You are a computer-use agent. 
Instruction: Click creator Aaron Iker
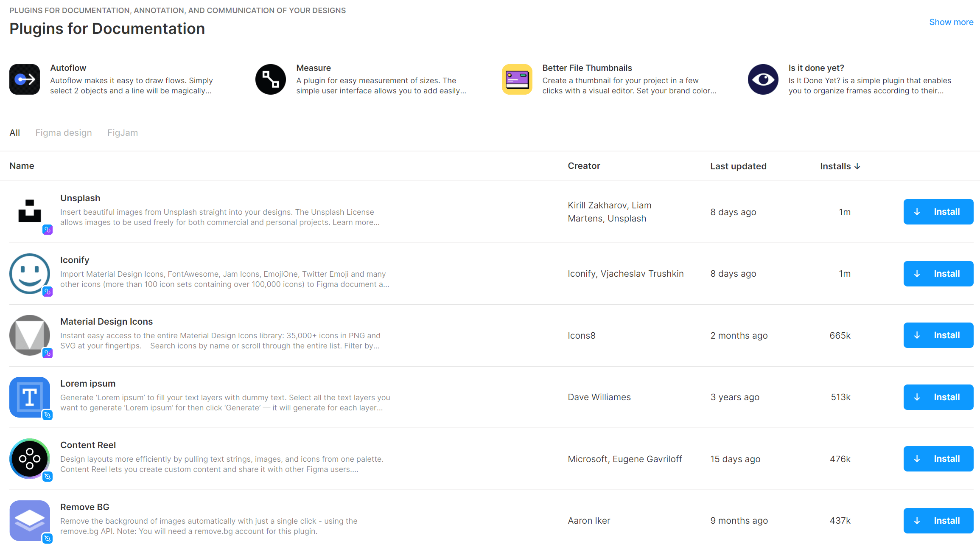tap(589, 521)
